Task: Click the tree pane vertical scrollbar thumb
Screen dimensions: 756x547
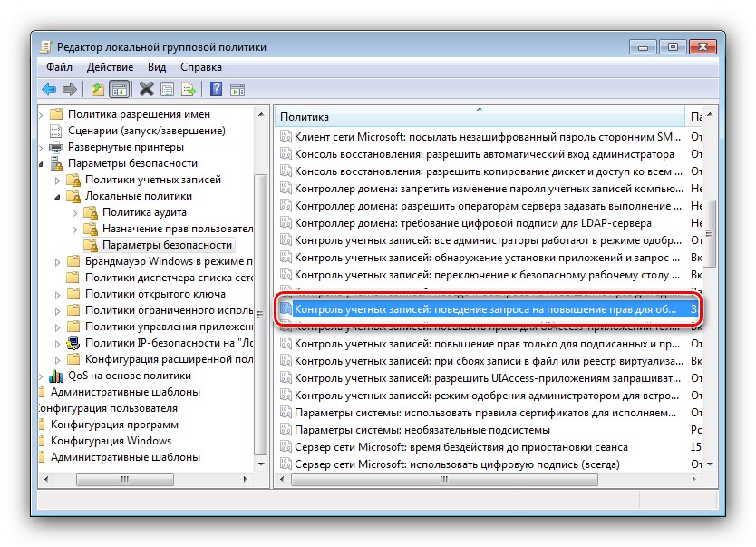Action: click(x=260, y=315)
